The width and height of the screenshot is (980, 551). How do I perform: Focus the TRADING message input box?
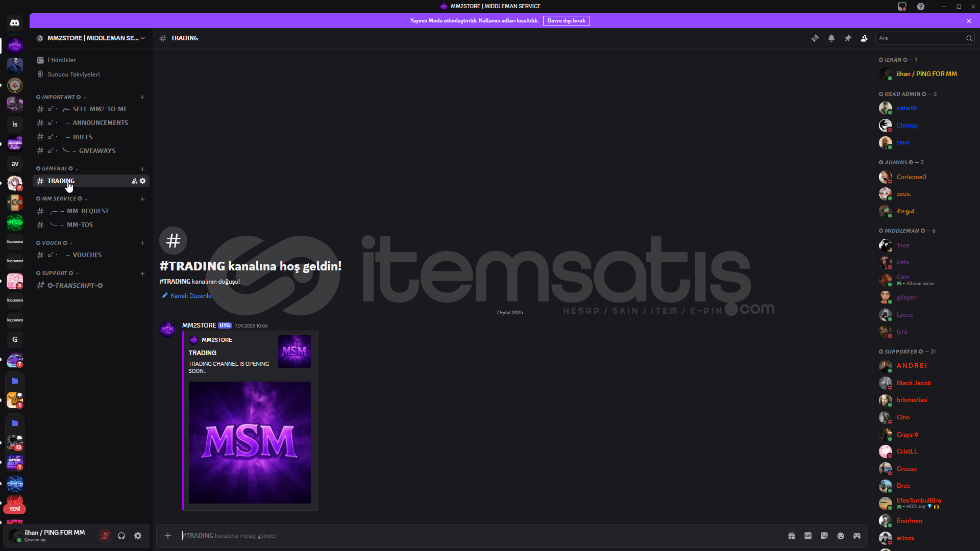(x=480, y=536)
